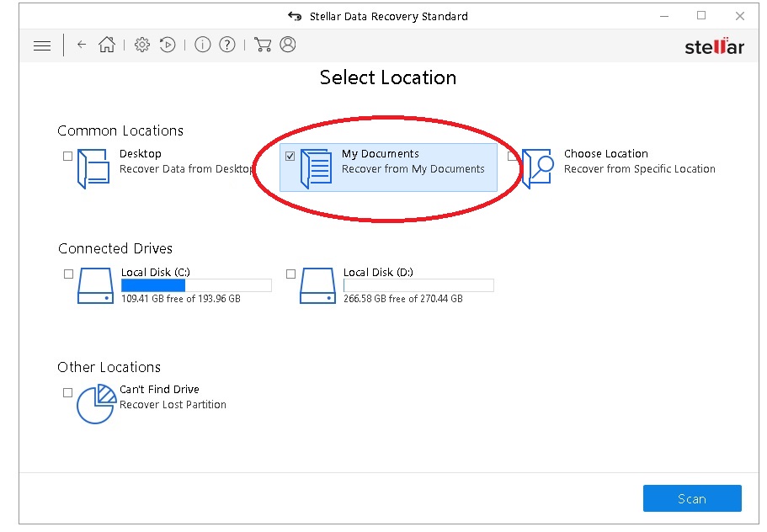Click the 'Local Disk (C:)' label
767x532 pixels.
click(156, 273)
